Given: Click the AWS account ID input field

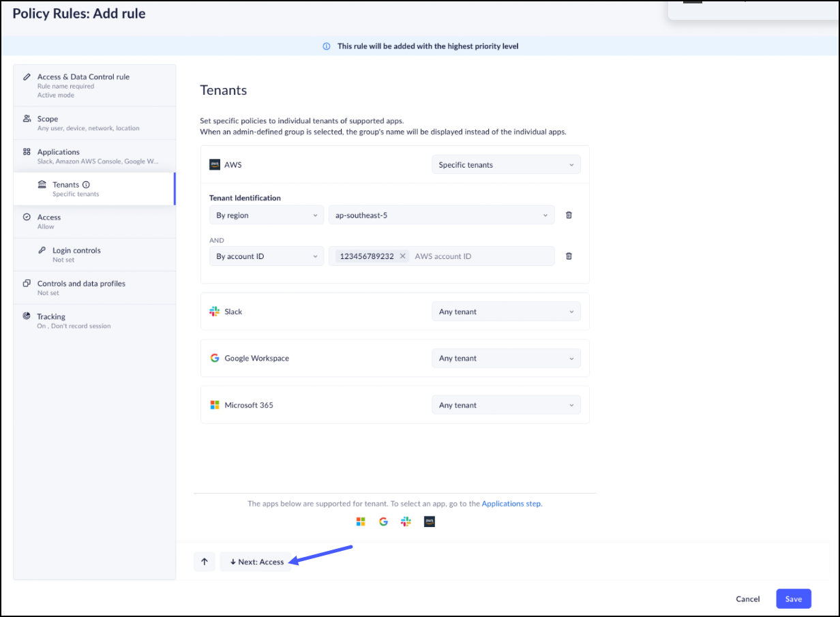Looking at the screenshot, I should pos(481,256).
